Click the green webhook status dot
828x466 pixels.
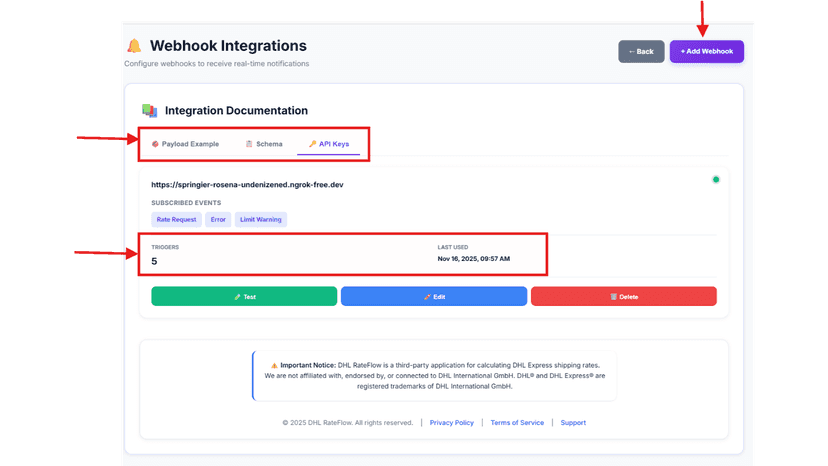pyautogui.click(x=716, y=180)
